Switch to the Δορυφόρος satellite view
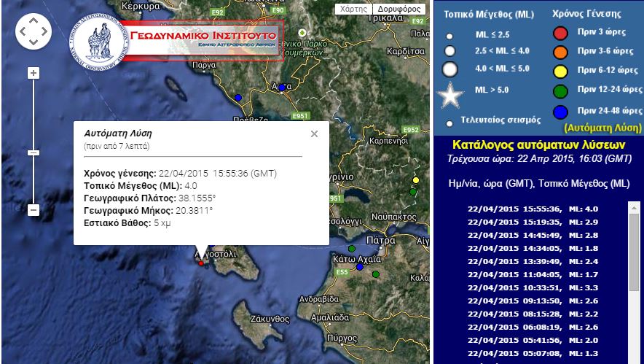Viewport: 644px width, 364px height. tap(399, 9)
